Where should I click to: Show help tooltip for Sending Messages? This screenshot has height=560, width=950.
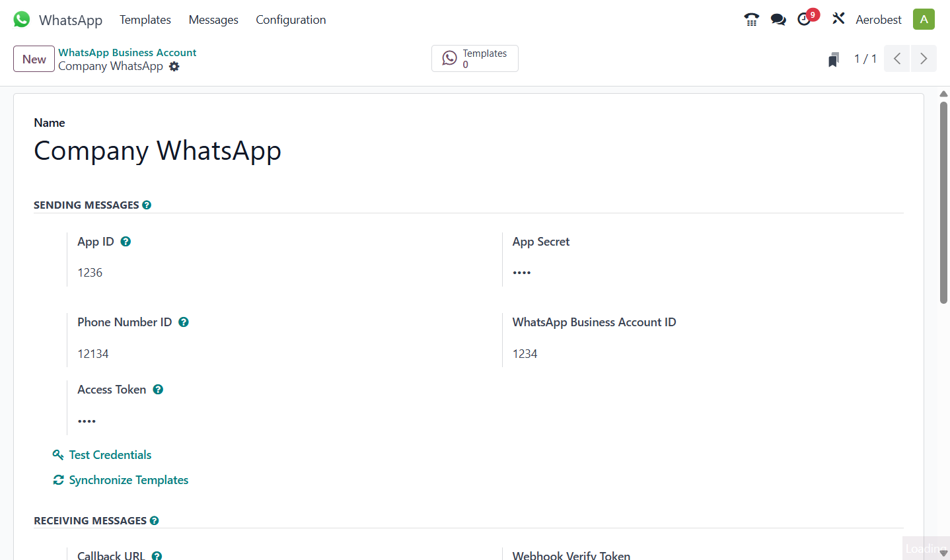point(147,205)
